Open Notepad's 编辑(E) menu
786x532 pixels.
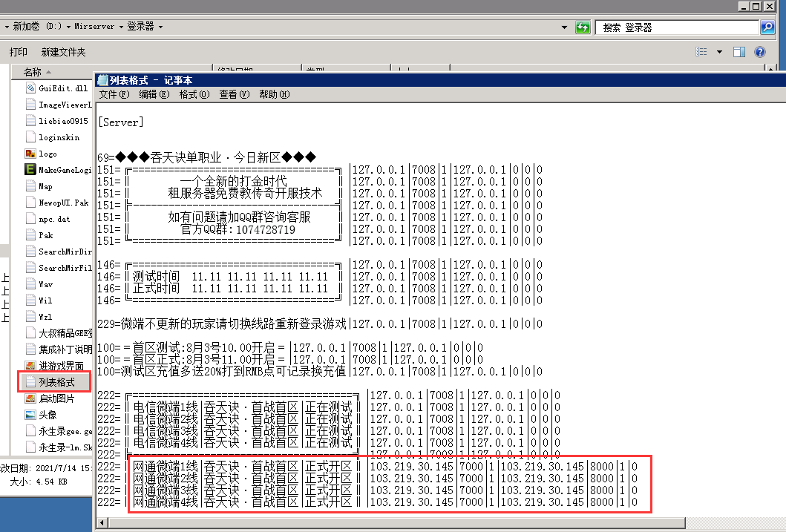click(x=154, y=95)
